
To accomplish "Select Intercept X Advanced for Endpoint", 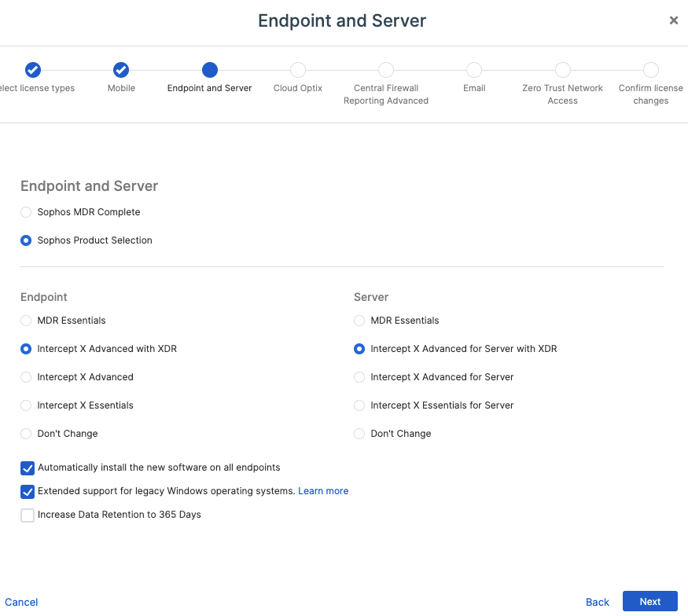I will coord(27,377).
